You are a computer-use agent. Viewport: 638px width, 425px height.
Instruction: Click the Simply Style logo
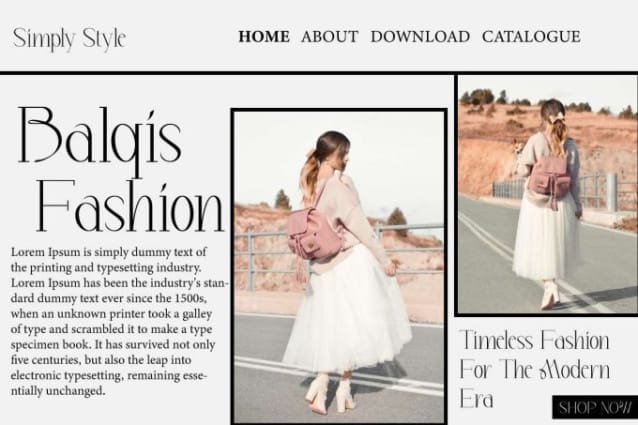pos(69,39)
